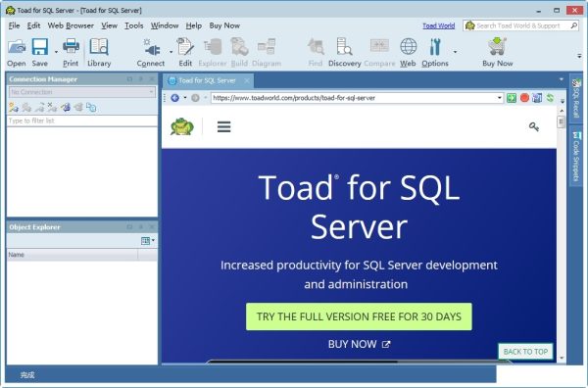Open the View menu

(109, 25)
